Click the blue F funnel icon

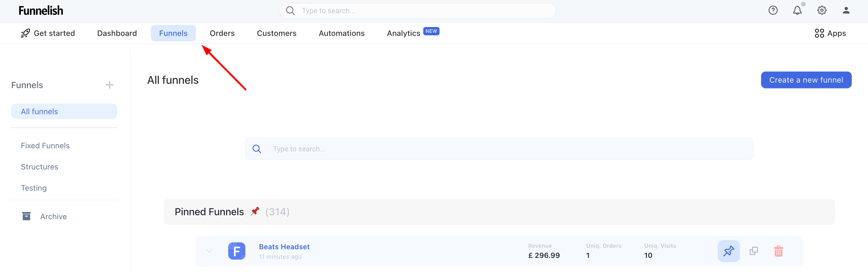pos(237,251)
